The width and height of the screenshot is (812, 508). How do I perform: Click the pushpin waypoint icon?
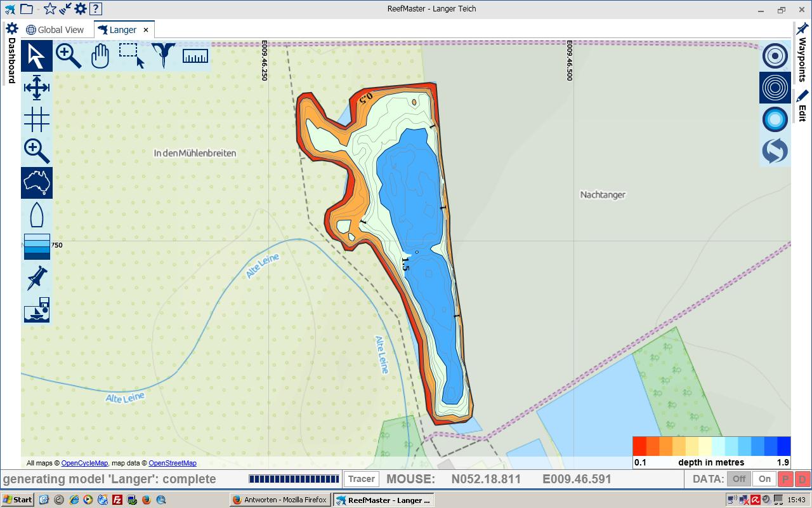click(37, 278)
